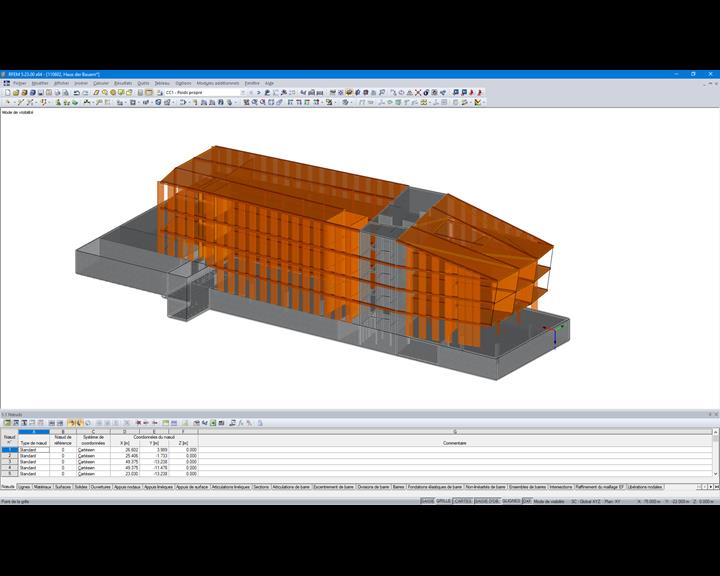The image size is (720, 576).
Task: Switch to the Appuis linéiques tab
Action: click(158, 486)
